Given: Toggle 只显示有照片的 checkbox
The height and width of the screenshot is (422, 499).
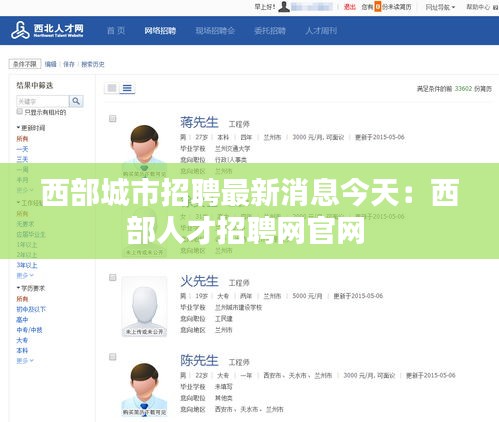Looking at the screenshot, I should coord(20,111).
